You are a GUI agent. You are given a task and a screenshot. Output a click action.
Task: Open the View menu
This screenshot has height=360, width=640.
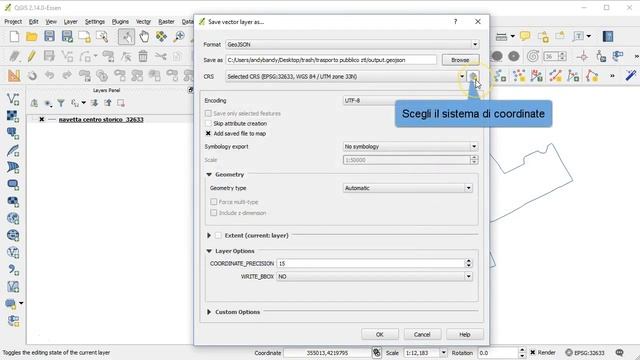point(51,22)
